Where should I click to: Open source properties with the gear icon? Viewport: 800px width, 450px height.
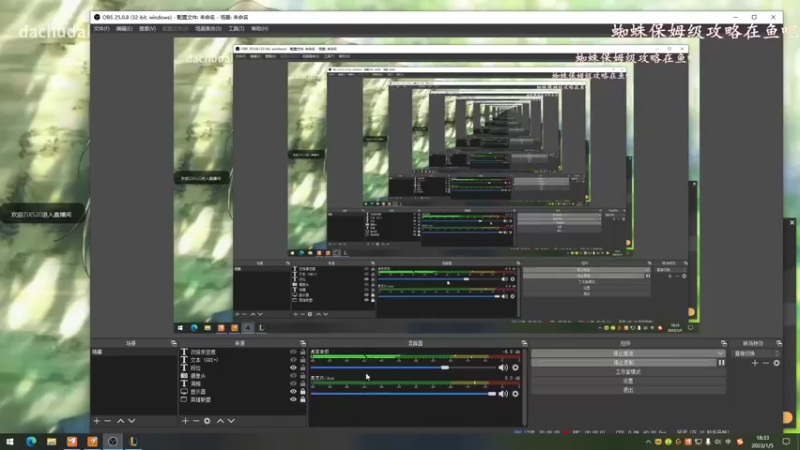coord(207,421)
